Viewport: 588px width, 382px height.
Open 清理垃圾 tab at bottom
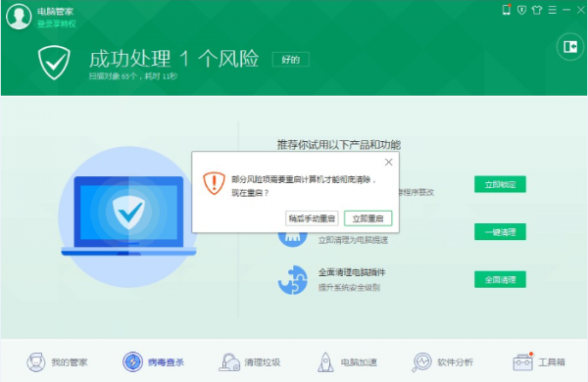pyautogui.click(x=249, y=362)
